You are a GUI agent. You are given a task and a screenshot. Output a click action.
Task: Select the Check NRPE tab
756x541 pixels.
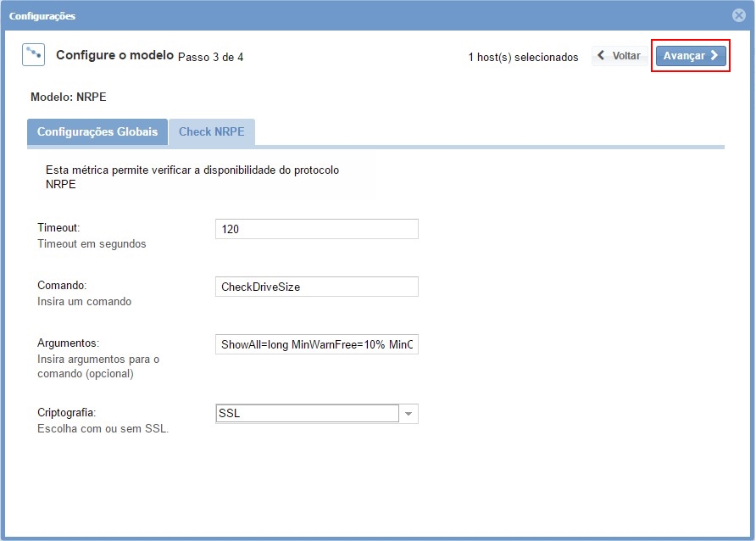pos(211,132)
